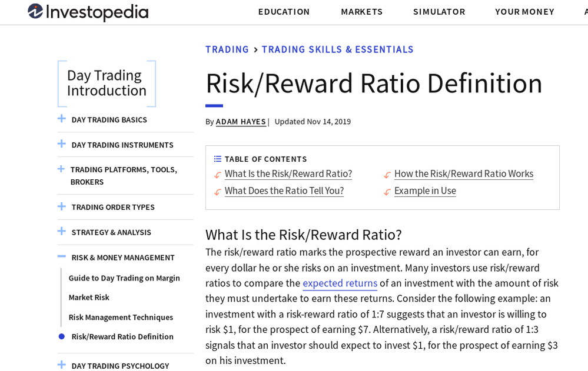The width and height of the screenshot is (588, 371).
Task: Jump to What Is the Risk/Reward Ratio?
Action: pos(288,174)
